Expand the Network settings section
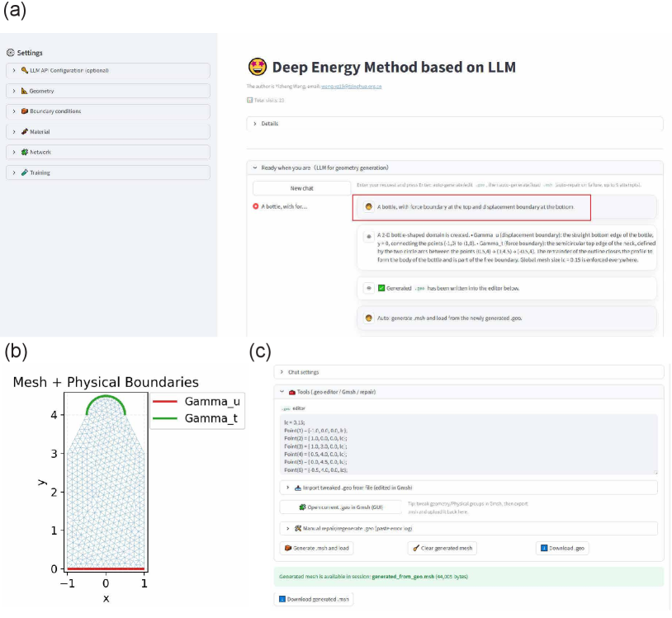Image resolution: width=672 pixels, height=618 pixels. [108, 152]
